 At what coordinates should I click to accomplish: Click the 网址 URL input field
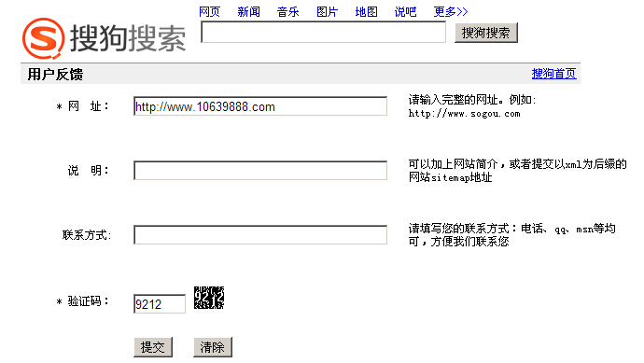pyautogui.click(x=260, y=106)
